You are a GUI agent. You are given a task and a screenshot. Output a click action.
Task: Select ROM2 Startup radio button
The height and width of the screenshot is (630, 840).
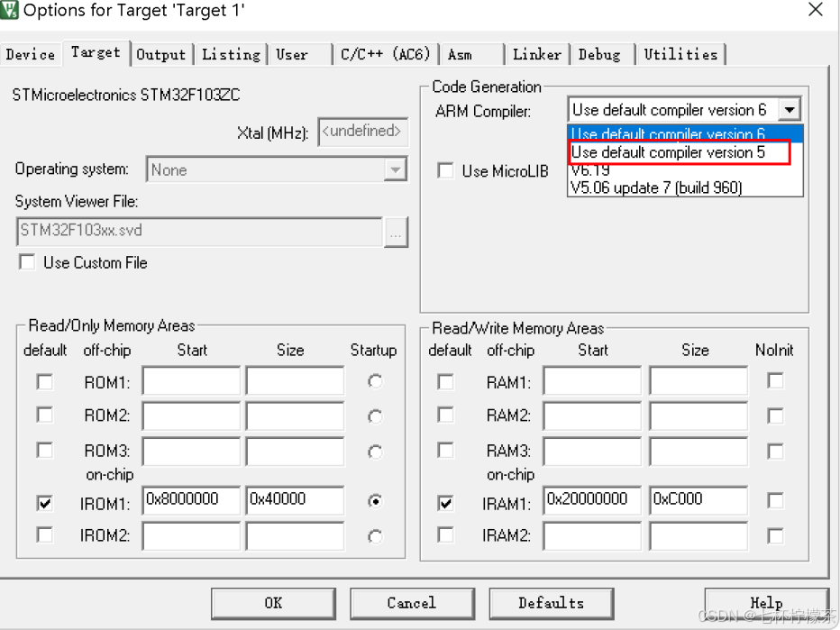[x=375, y=416]
